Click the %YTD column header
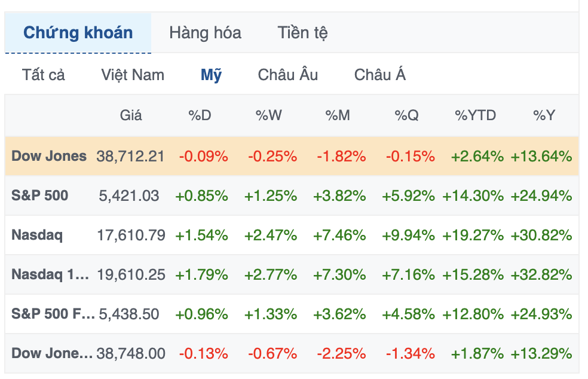 (476, 115)
